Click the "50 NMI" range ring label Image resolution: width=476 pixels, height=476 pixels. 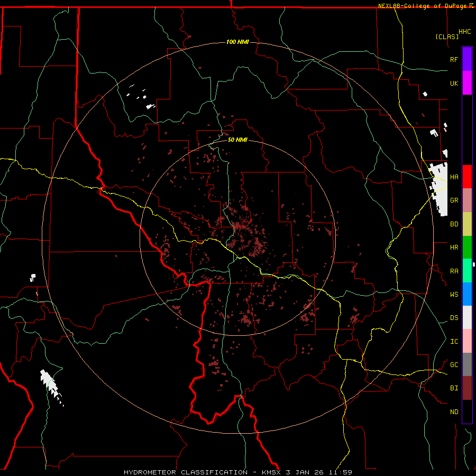(237, 140)
